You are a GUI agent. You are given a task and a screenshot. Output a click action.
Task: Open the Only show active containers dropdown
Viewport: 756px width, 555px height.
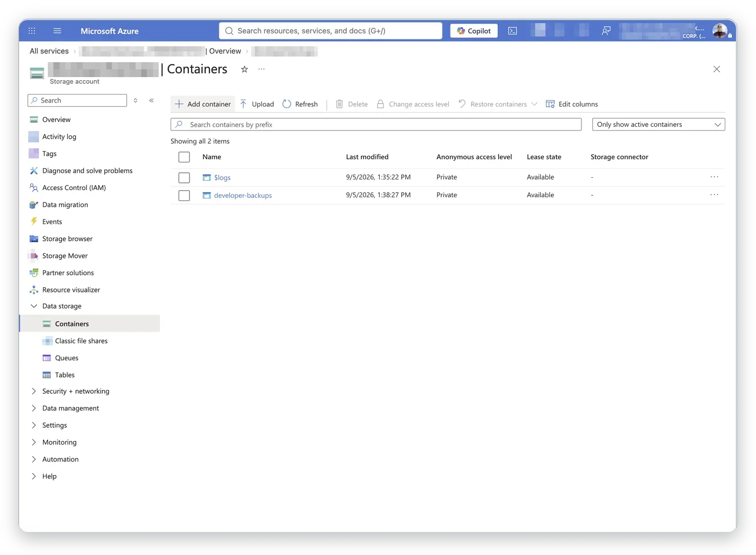(658, 124)
